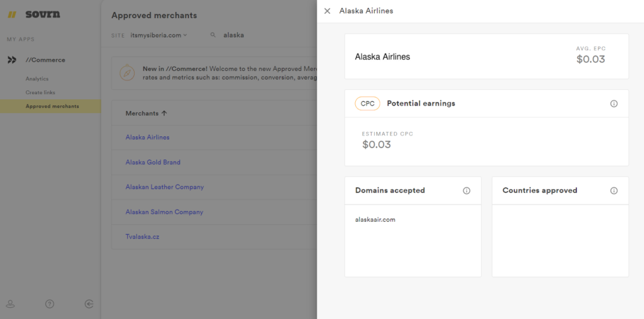
Task: Open the Tvalaska.cz merchant link
Action: 143,237
